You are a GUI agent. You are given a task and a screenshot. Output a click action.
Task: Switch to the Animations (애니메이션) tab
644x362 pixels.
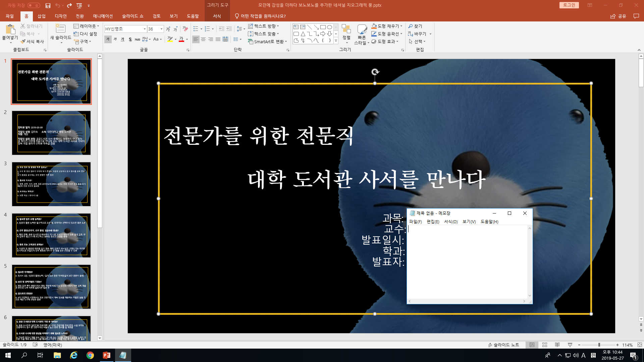[x=103, y=16]
